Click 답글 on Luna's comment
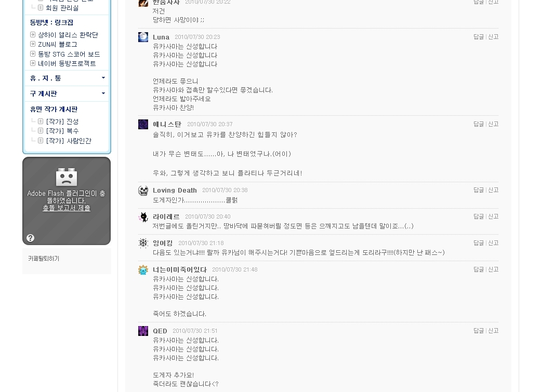Image resolution: width=554 pixels, height=392 pixels. click(479, 37)
